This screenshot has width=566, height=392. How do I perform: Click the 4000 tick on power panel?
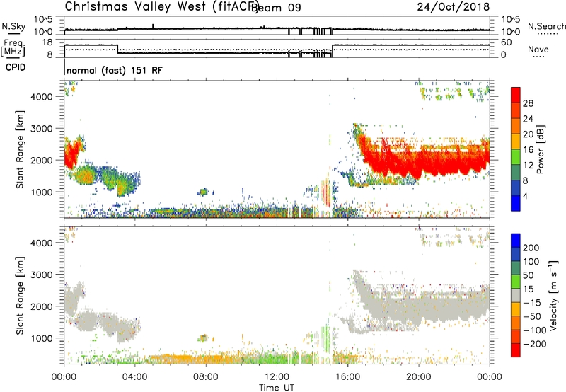pyautogui.click(x=42, y=97)
